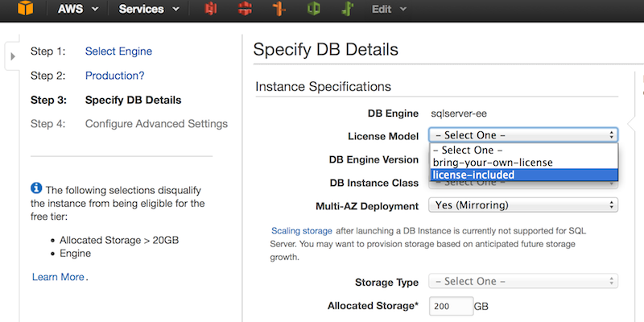Click the light green service shortcut icon
The height and width of the screenshot is (322, 644).
coord(347,10)
